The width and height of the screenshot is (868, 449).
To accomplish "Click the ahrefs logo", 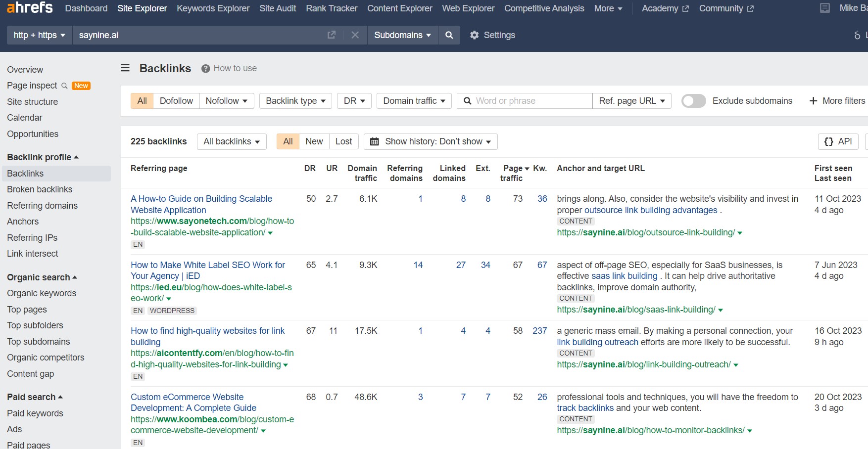I will (30, 7).
